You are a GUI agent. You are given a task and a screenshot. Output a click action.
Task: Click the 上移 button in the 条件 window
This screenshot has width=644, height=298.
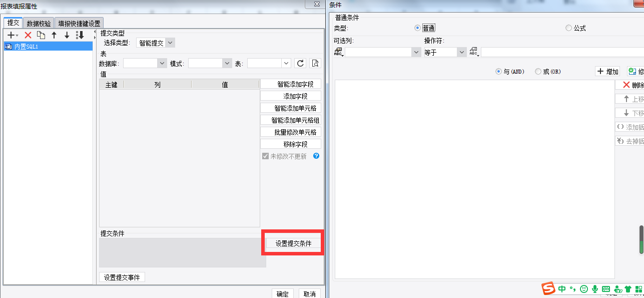630,99
